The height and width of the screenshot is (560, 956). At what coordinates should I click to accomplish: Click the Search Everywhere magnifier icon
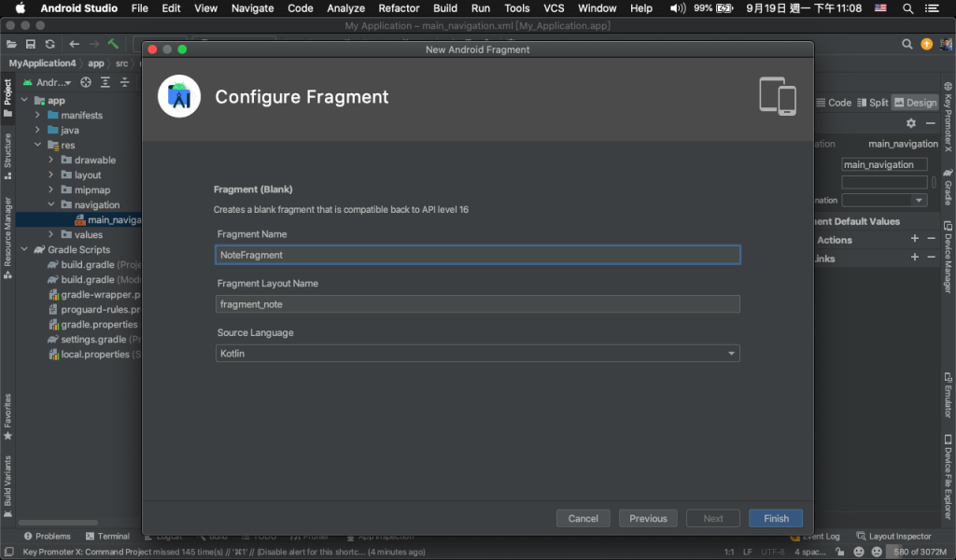click(907, 44)
